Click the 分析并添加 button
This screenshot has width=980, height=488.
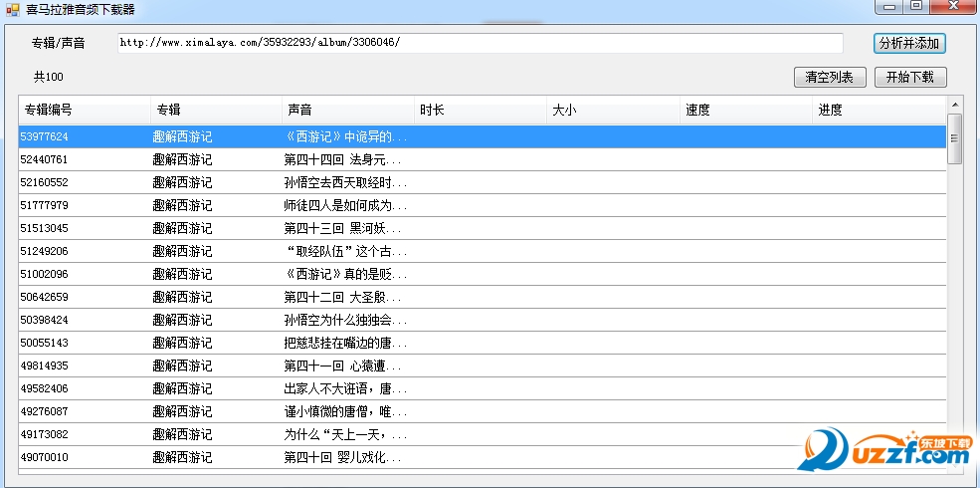tap(909, 43)
